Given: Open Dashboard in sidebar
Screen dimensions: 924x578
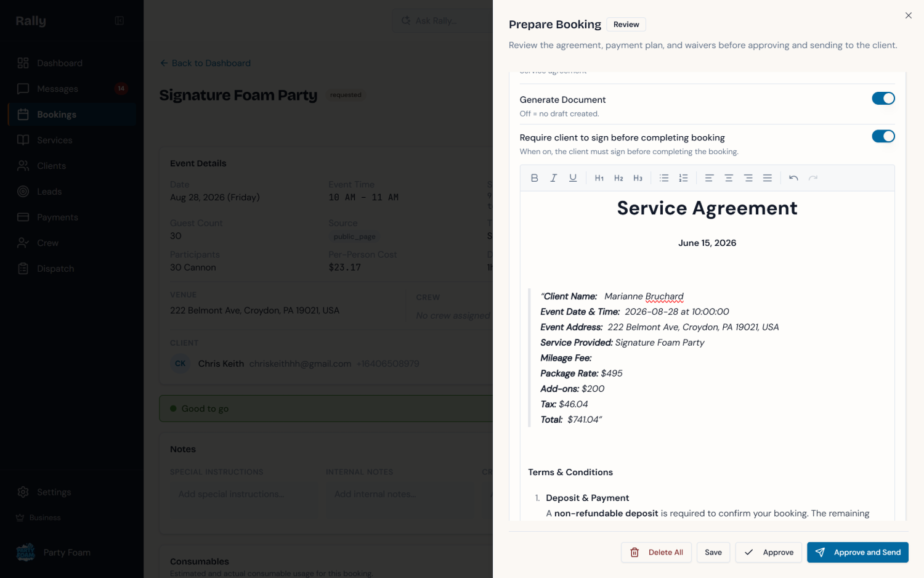Looking at the screenshot, I should (x=72, y=63).
